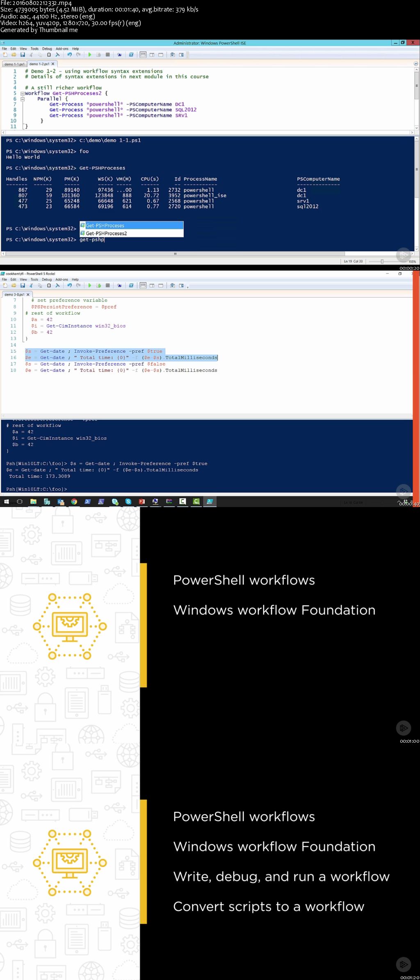Start PowerShell.exe icon in Administrator ISE window

(x=131, y=55)
